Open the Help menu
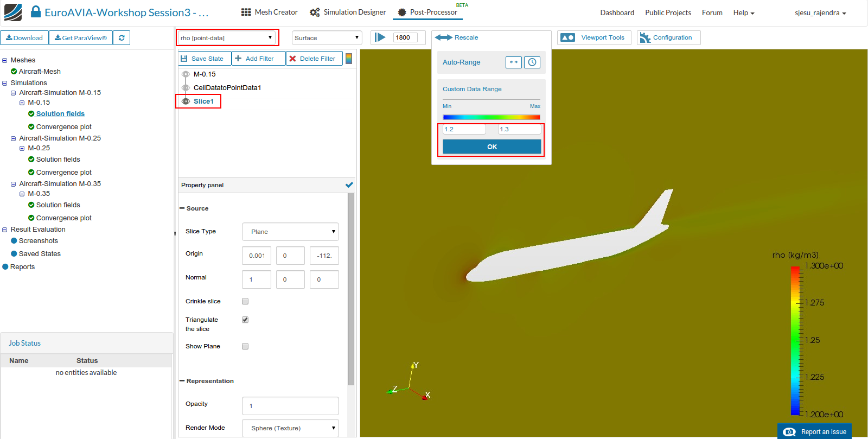 click(744, 12)
